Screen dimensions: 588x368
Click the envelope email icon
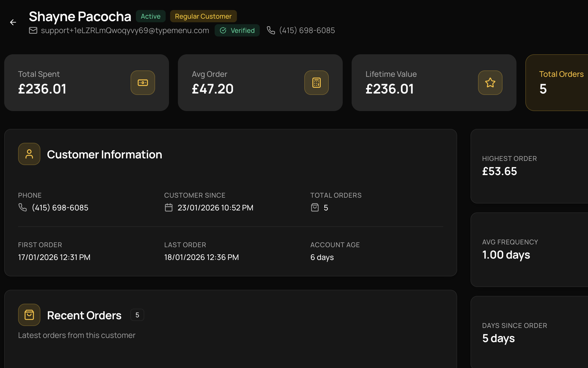33,30
